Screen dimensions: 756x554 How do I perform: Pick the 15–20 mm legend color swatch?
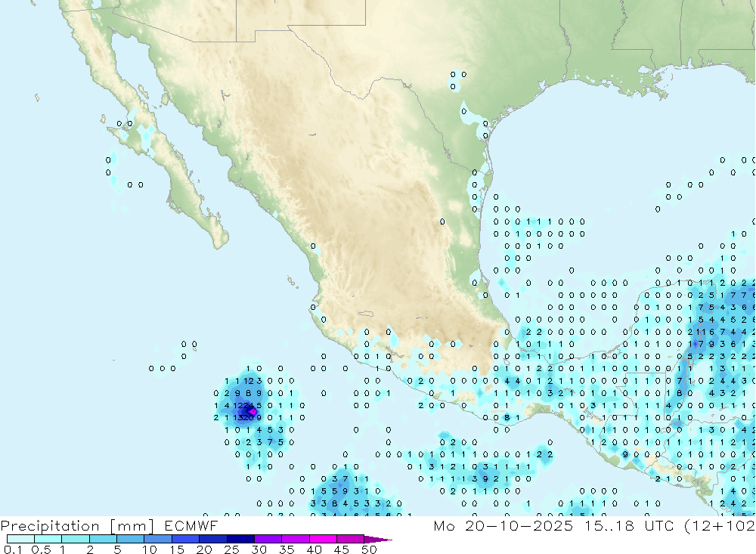[x=186, y=539]
